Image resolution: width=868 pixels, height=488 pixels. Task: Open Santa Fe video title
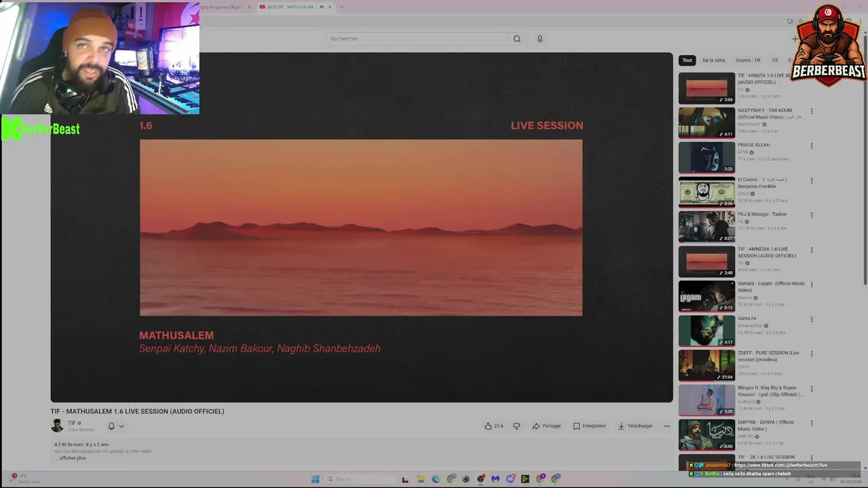(x=747, y=319)
